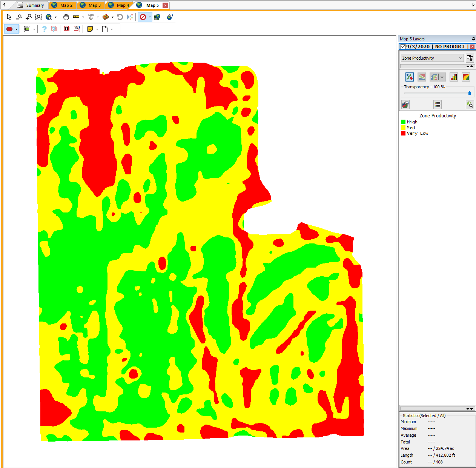476x468 pixels.
Task: Click the colored bullet list legend icon
Action: [438, 105]
